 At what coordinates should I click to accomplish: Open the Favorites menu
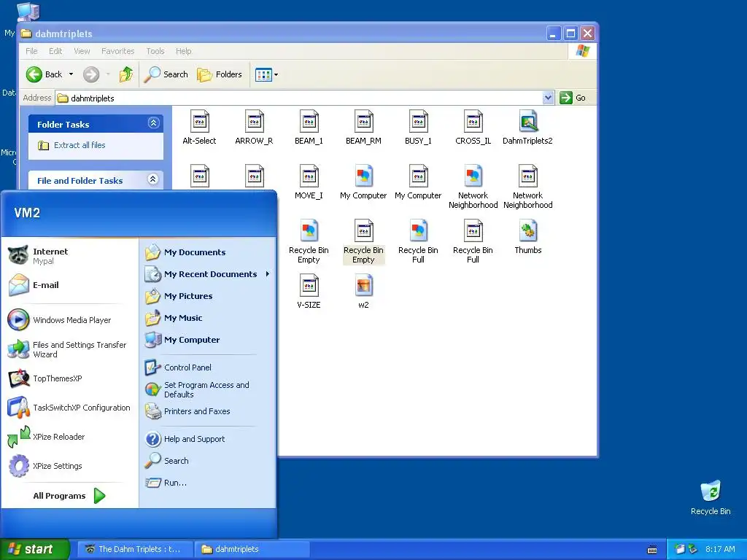pyautogui.click(x=117, y=51)
